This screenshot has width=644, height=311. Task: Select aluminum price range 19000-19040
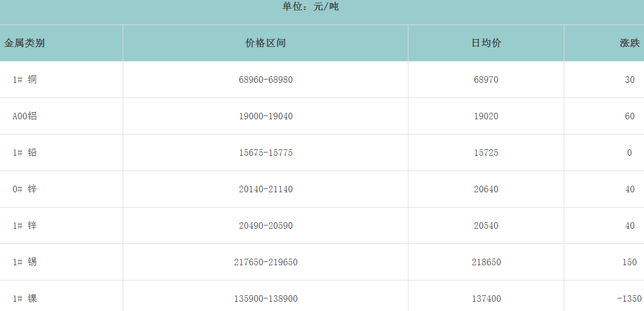tap(266, 116)
